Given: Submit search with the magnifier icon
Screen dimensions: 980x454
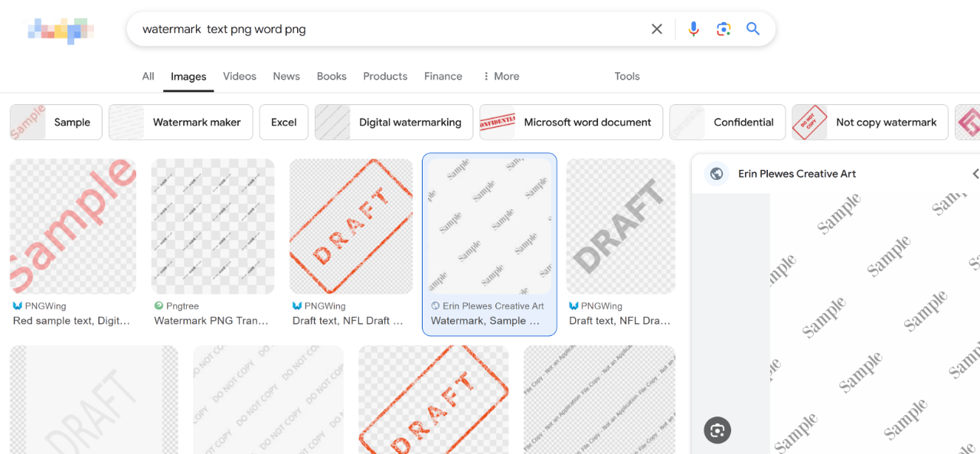Looking at the screenshot, I should pos(753,29).
